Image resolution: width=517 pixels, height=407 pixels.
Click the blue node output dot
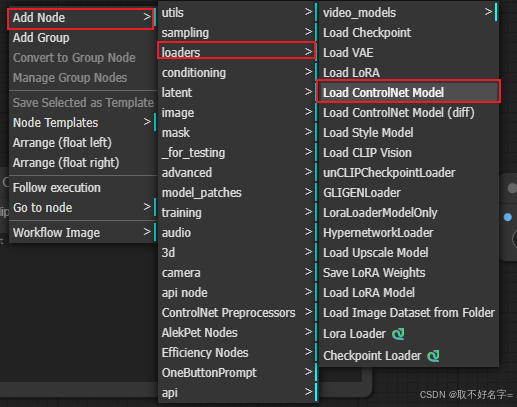coord(508,217)
